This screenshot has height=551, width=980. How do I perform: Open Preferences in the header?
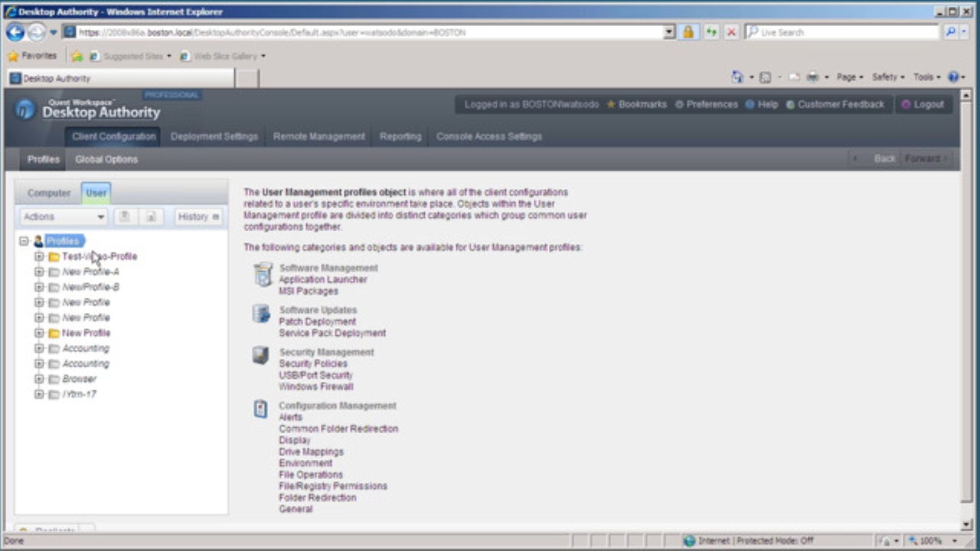click(706, 104)
